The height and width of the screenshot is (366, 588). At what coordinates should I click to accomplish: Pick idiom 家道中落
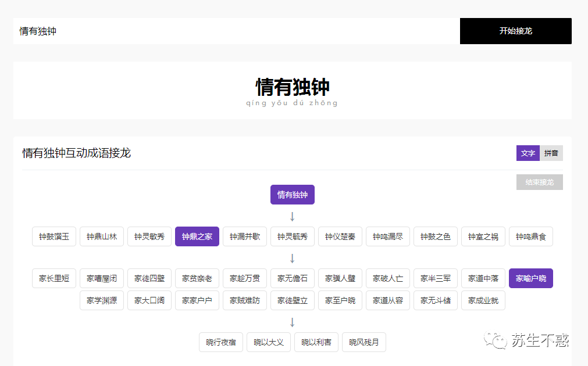pyautogui.click(x=483, y=278)
